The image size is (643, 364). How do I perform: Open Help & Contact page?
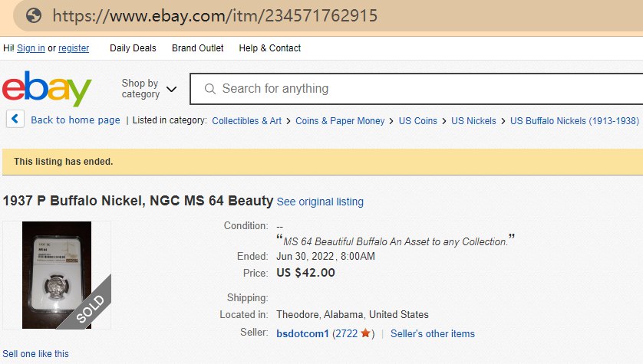[270, 48]
